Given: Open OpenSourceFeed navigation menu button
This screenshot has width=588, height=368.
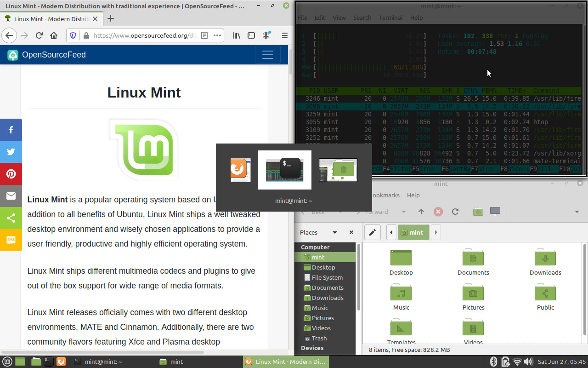Looking at the screenshot, I should point(268,54).
